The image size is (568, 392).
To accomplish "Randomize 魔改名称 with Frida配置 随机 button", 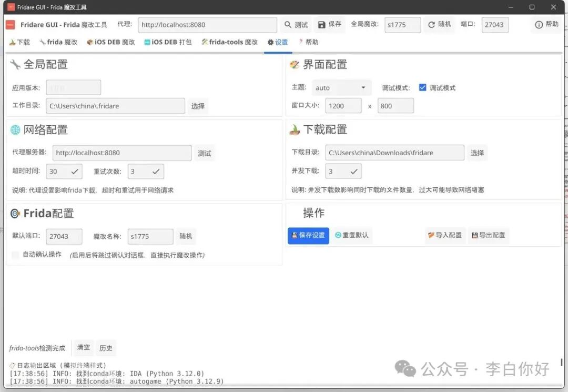I will pyautogui.click(x=186, y=236).
